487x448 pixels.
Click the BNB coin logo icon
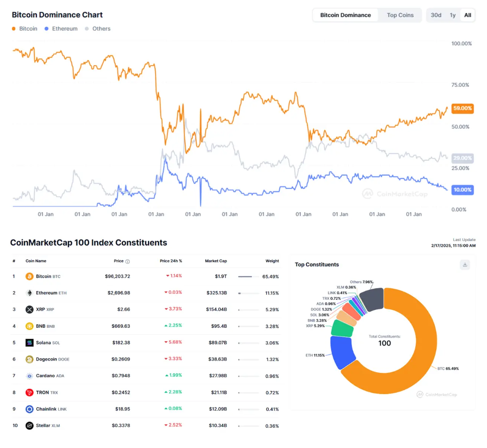[x=29, y=326]
